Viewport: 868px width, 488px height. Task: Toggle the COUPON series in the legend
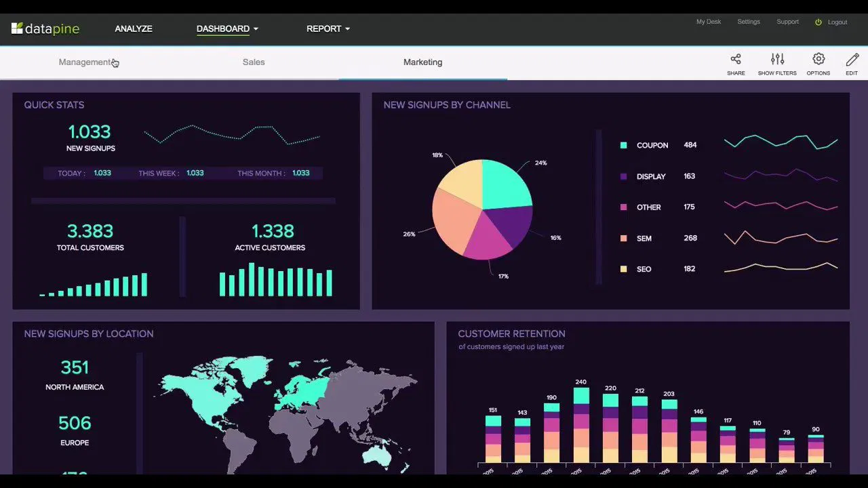tap(652, 145)
